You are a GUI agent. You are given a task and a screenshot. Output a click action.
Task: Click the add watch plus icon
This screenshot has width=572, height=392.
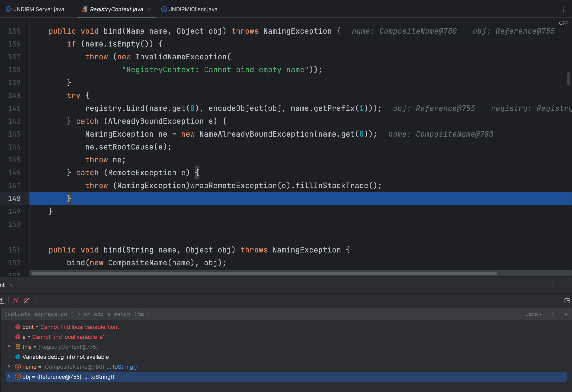tap(553, 314)
